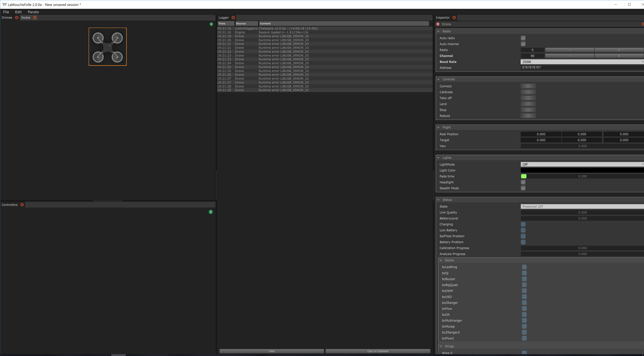Image resolution: width=644 pixels, height=356 pixels.
Task: Close the Controllers panel
Action: coord(22,205)
